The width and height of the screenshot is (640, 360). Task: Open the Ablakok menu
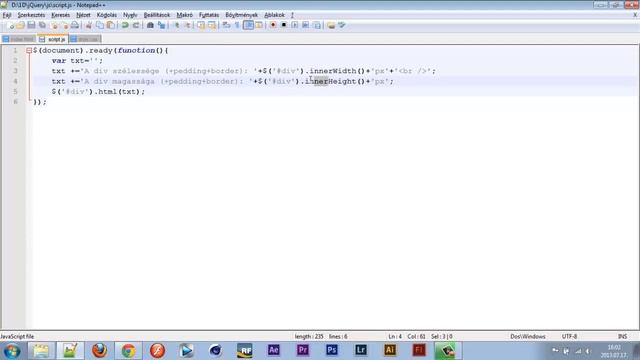click(x=274, y=15)
